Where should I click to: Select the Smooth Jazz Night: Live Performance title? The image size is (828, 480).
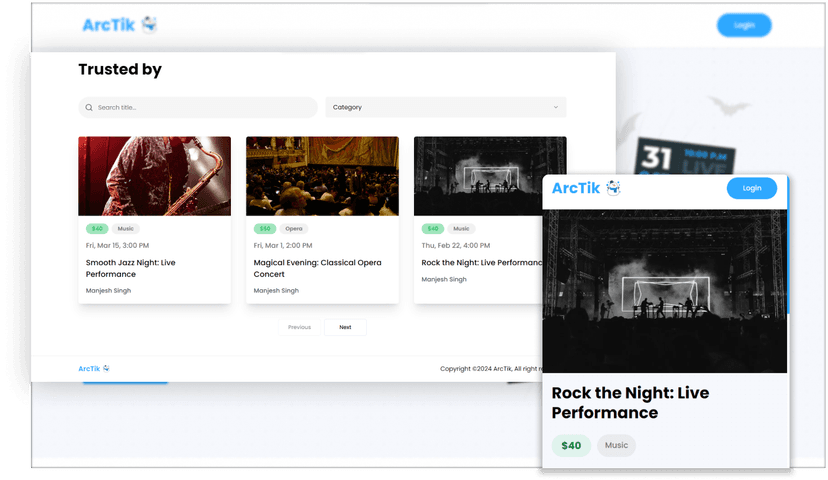tap(130, 268)
